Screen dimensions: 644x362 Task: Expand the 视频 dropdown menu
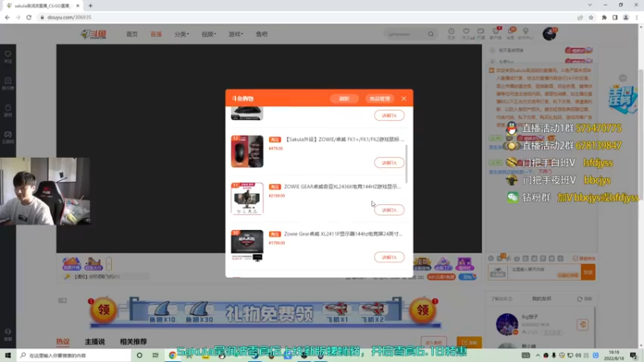(208, 34)
